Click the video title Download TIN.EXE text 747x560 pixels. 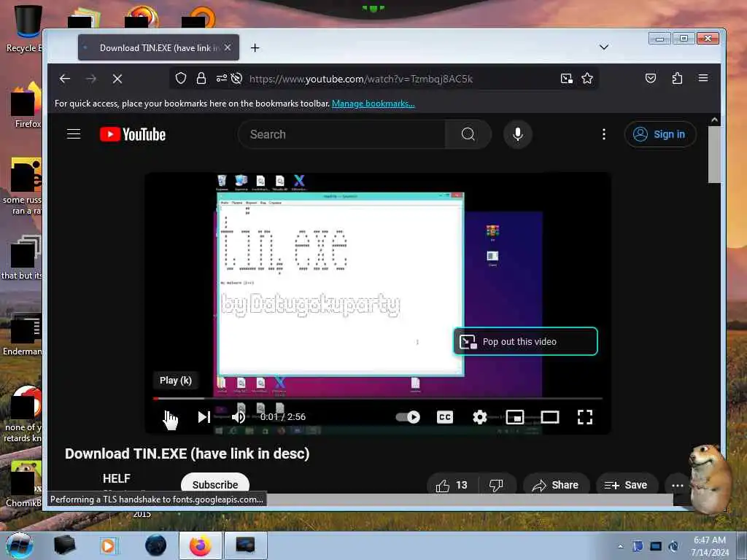[187, 454]
